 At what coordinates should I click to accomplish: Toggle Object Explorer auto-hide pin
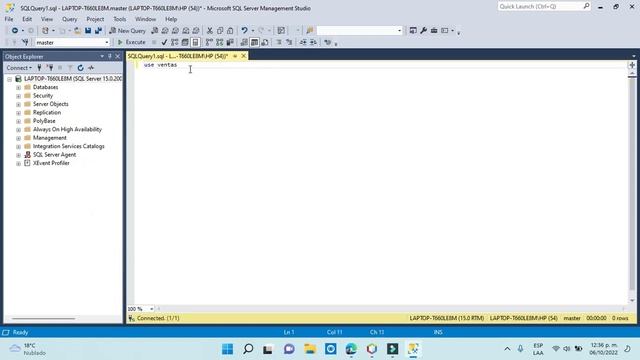pyautogui.click(x=110, y=56)
